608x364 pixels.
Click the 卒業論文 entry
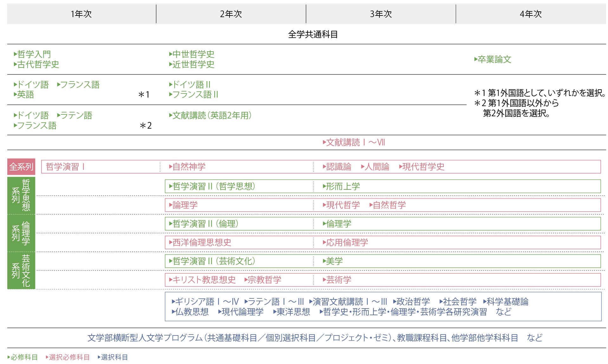pyautogui.click(x=493, y=59)
